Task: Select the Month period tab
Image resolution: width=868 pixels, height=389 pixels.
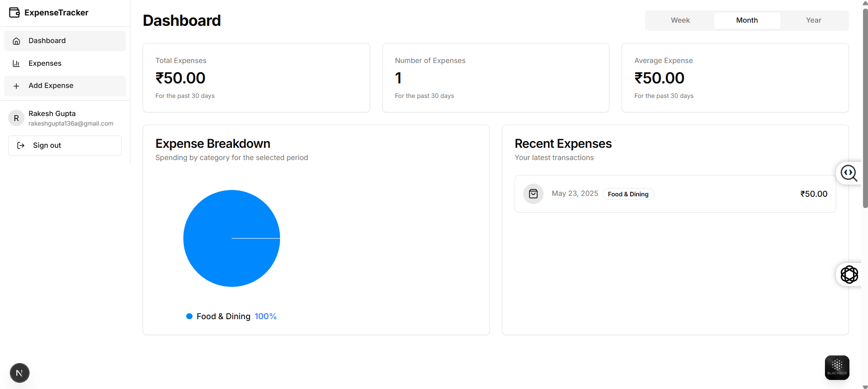Action: coord(747,20)
